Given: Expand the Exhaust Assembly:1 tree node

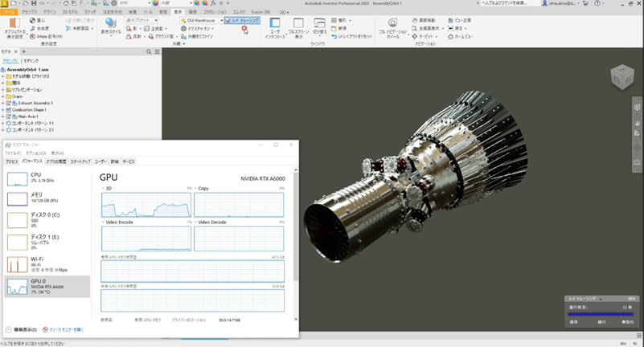Looking at the screenshot, I should (x=2, y=103).
